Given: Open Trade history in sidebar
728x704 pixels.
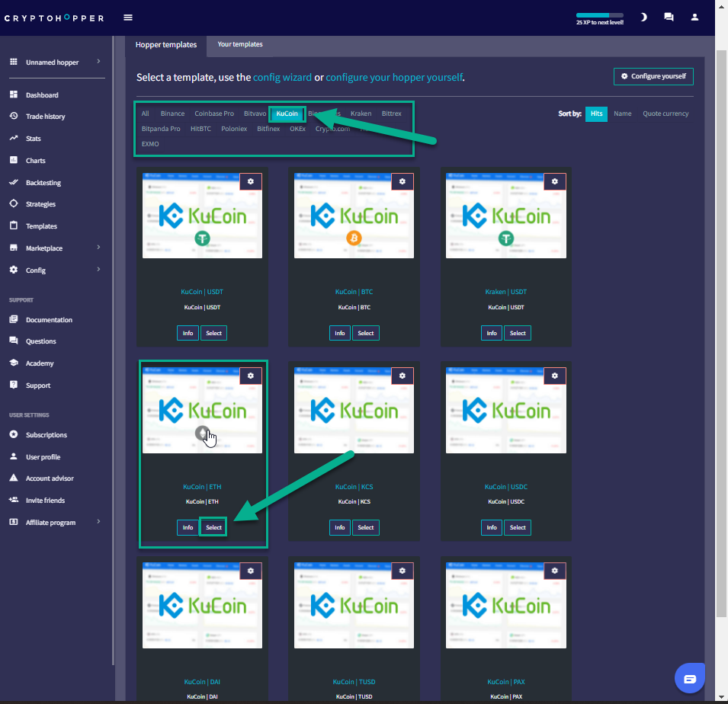Looking at the screenshot, I should 45,117.
